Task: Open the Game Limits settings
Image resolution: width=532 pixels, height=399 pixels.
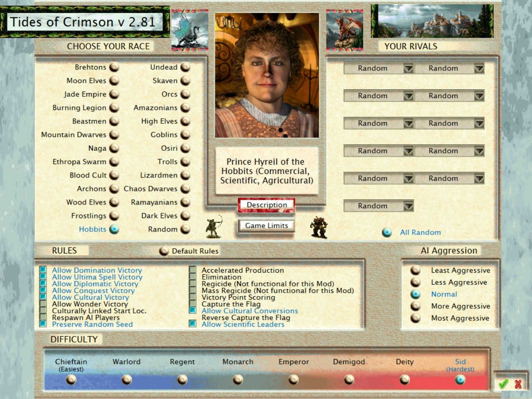Action: (266, 225)
